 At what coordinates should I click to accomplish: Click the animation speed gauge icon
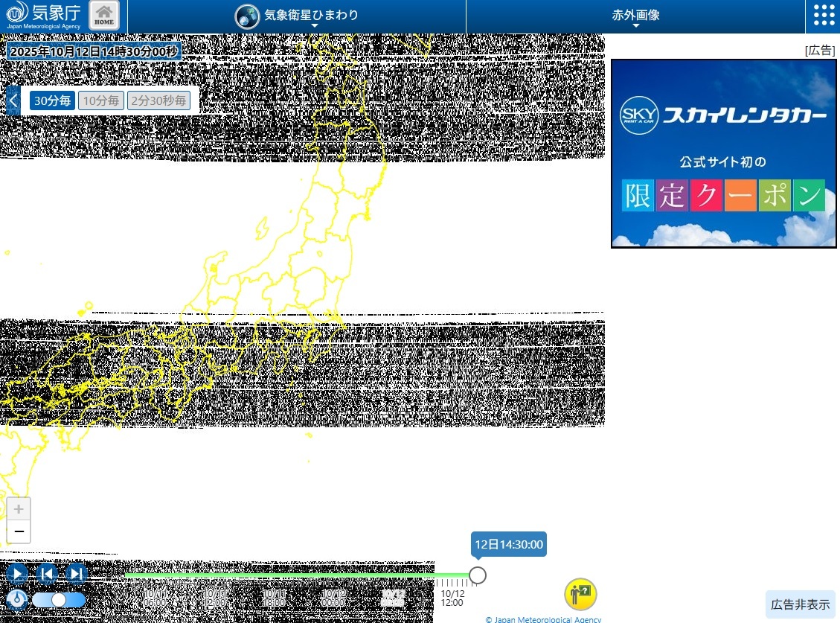[x=17, y=599]
